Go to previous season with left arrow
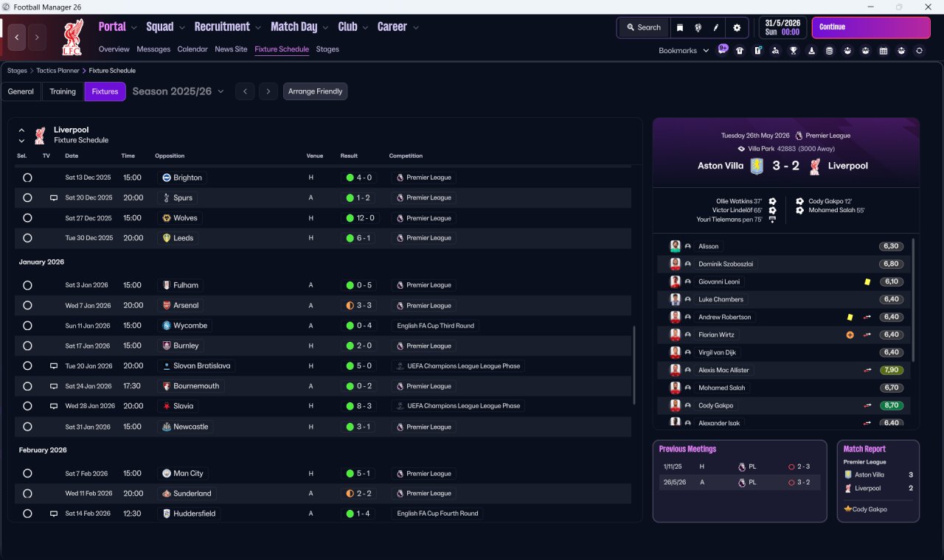The height and width of the screenshot is (560, 944). click(245, 91)
